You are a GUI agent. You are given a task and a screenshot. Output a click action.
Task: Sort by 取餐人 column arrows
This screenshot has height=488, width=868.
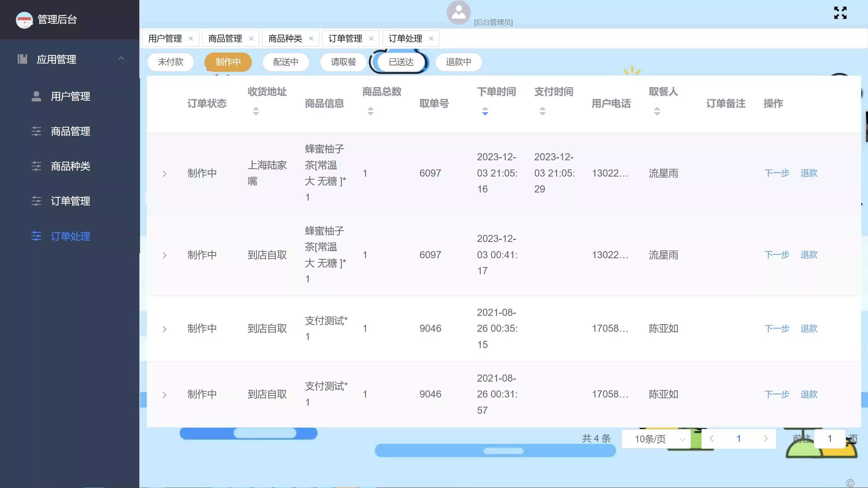click(x=657, y=111)
